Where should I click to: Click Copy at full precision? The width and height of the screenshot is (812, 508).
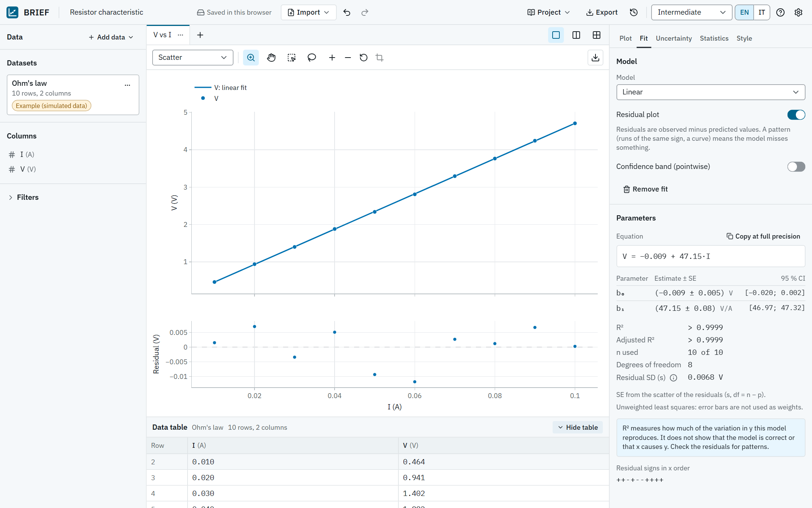point(763,236)
